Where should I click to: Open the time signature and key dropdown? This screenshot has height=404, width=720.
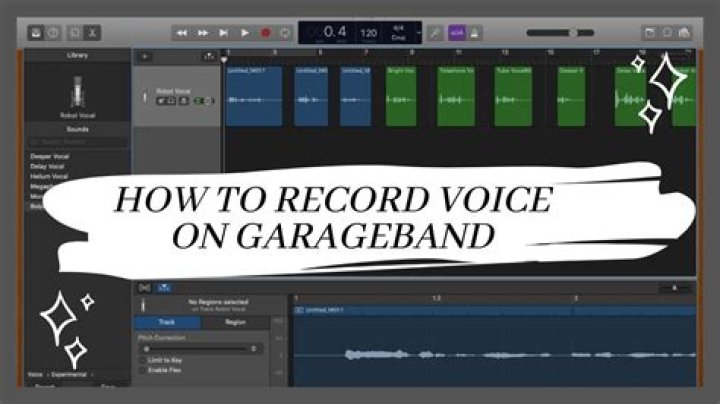point(400,33)
